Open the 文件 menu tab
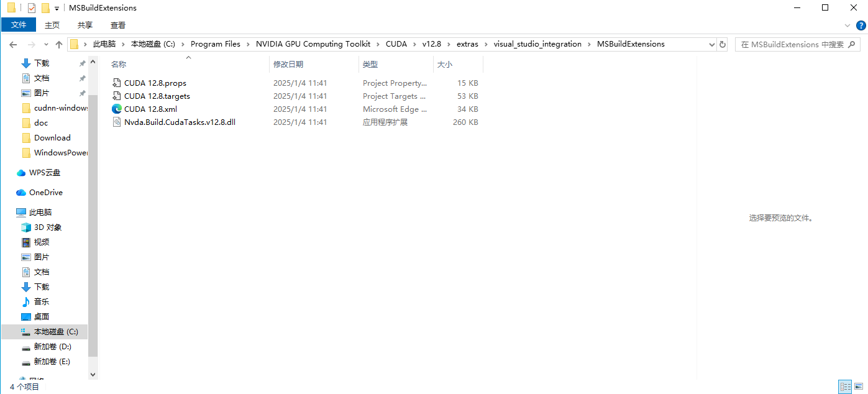Viewport: 868px width, 394px height. click(x=19, y=25)
